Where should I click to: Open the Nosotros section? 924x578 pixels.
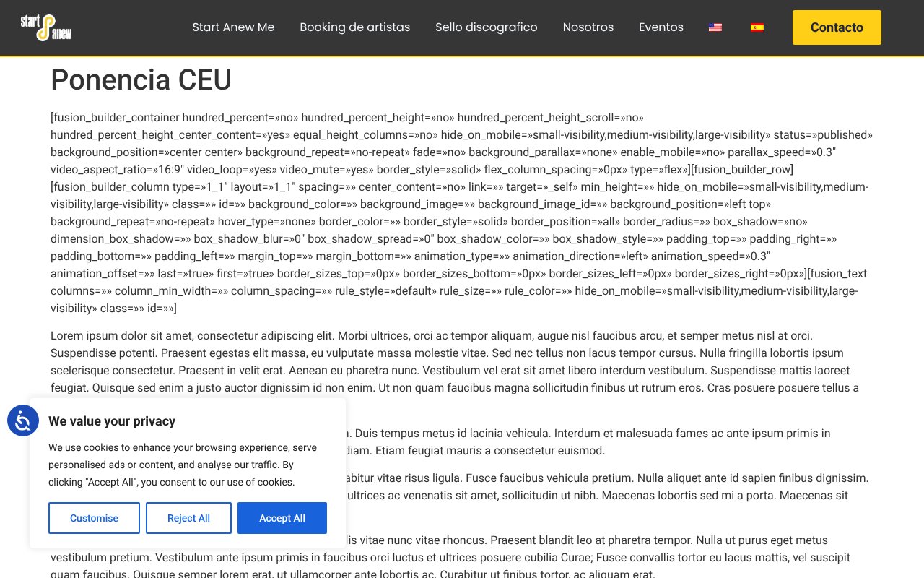click(x=588, y=27)
